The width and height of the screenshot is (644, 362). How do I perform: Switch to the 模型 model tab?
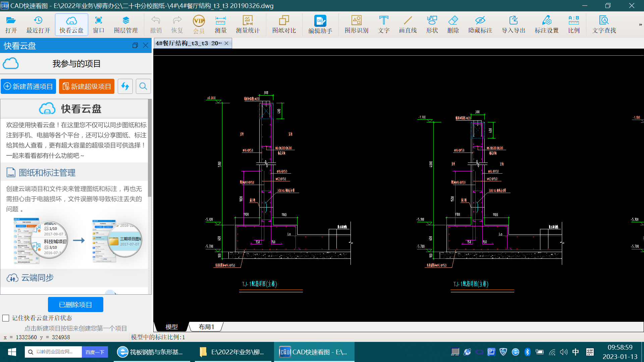172,327
